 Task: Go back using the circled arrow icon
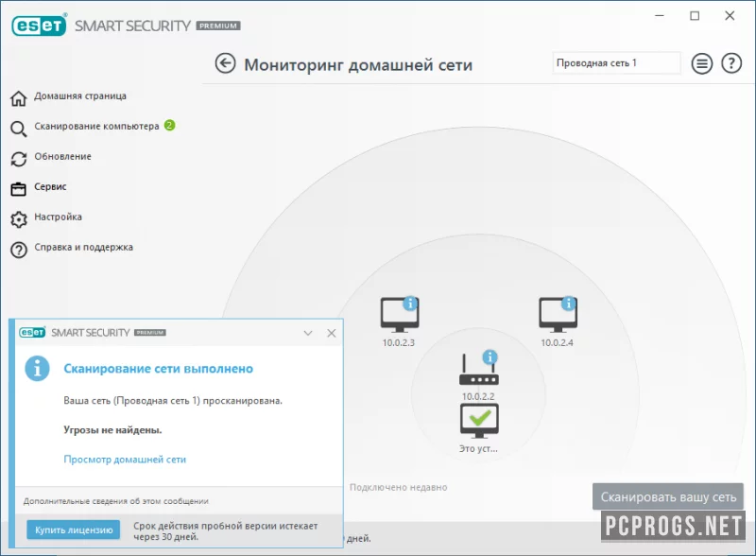point(225,63)
